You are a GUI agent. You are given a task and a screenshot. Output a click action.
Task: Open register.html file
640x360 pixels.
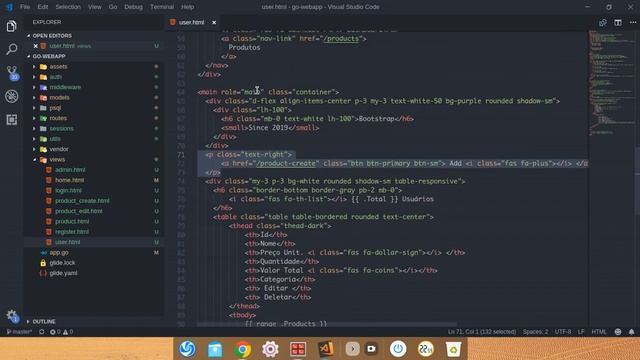tap(72, 232)
